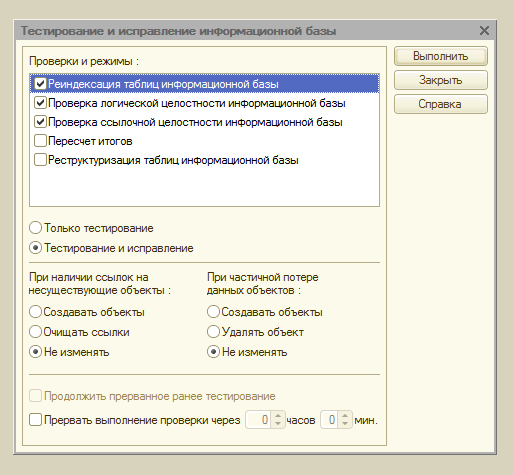The height and width of the screenshot is (475, 513).
Task: Open help with the Справка button
Action: tap(441, 104)
